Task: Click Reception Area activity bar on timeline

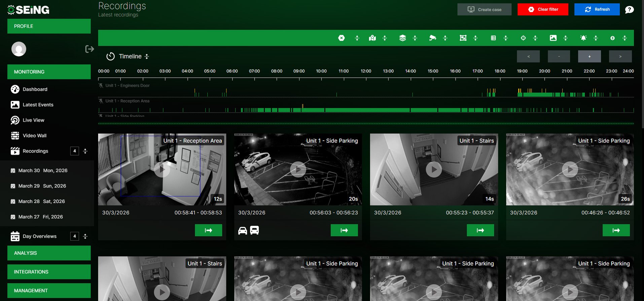Action: [367, 110]
